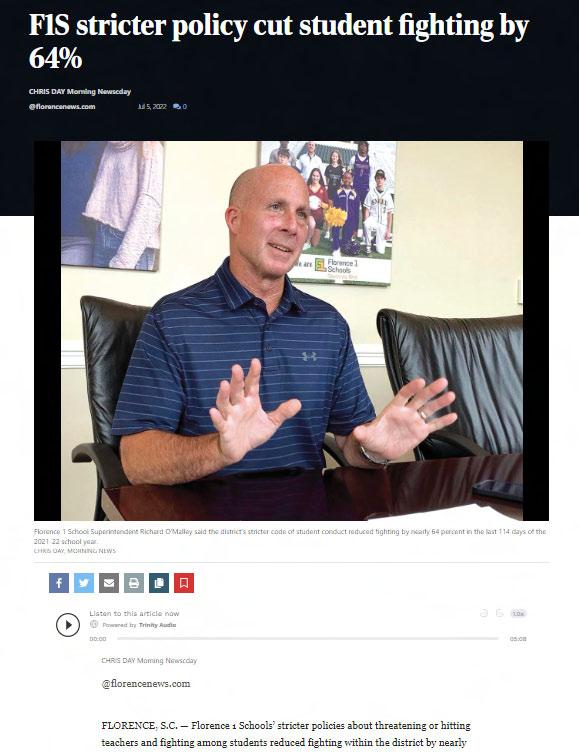579x752 pixels.
Task: Play the article audio
Action: [x=68, y=625]
